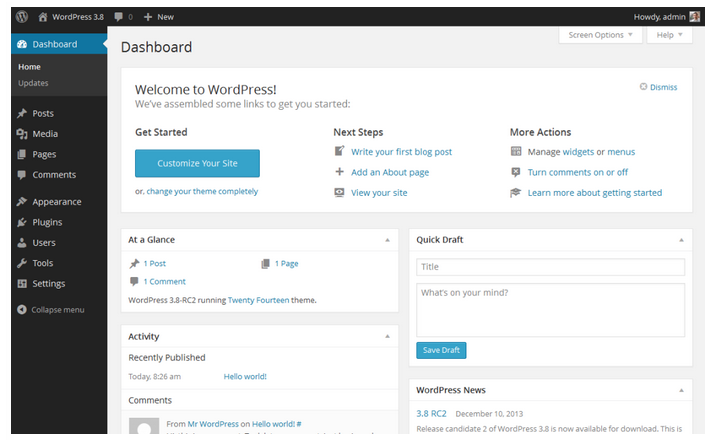The height and width of the screenshot is (445, 717).
Task: Click the Dismiss welcome panel link
Action: click(663, 87)
